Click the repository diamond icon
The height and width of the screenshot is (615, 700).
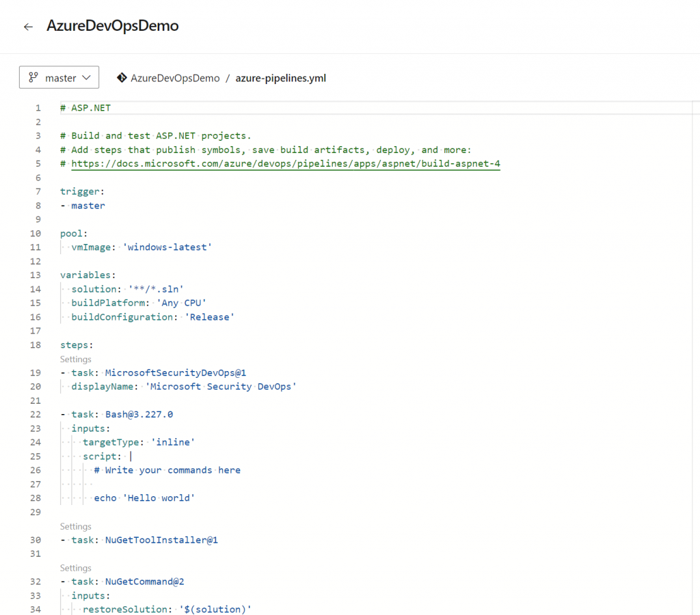click(122, 78)
